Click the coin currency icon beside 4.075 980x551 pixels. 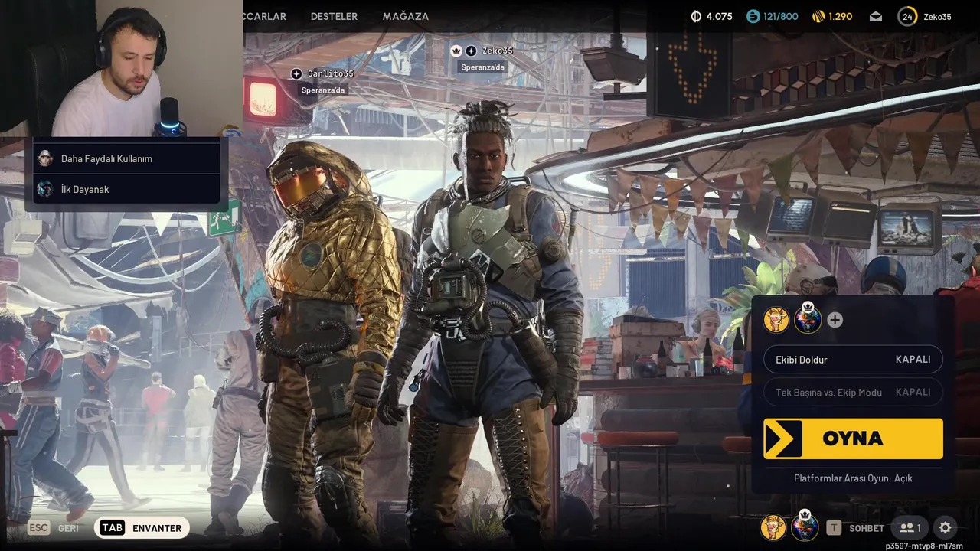tap(696, 16)
